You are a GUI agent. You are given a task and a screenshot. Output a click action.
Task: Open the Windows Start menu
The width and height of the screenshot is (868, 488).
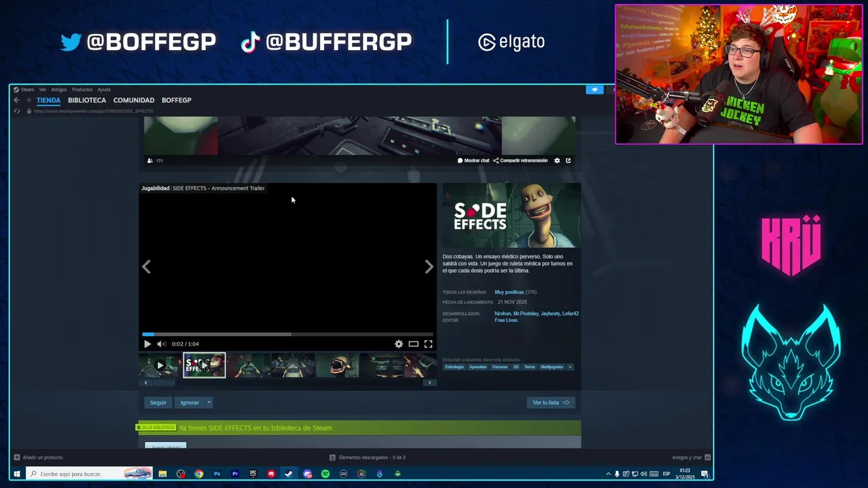(17, 474)
